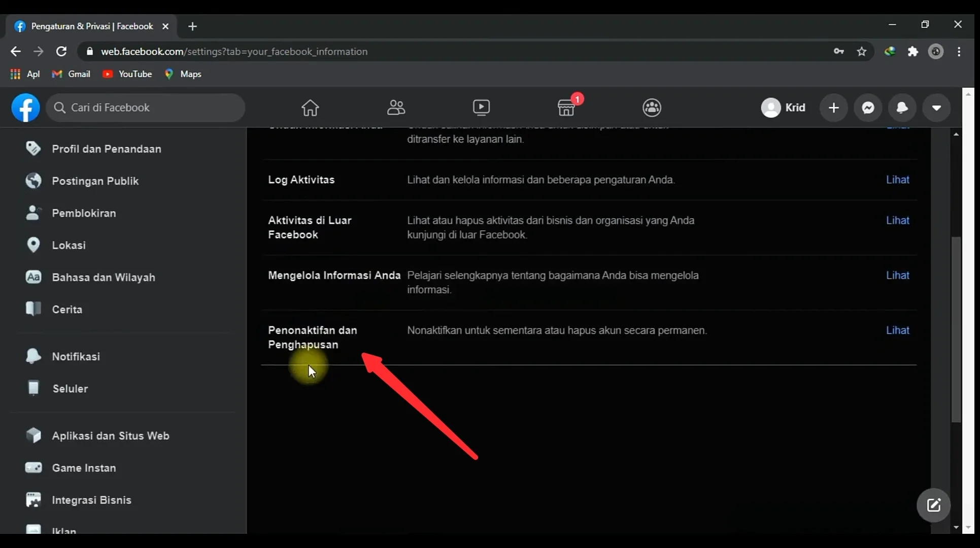Open the YouTube bookmark
This screenshot has height=548, width=980.
pyautogui.click(x=127, y=74)
